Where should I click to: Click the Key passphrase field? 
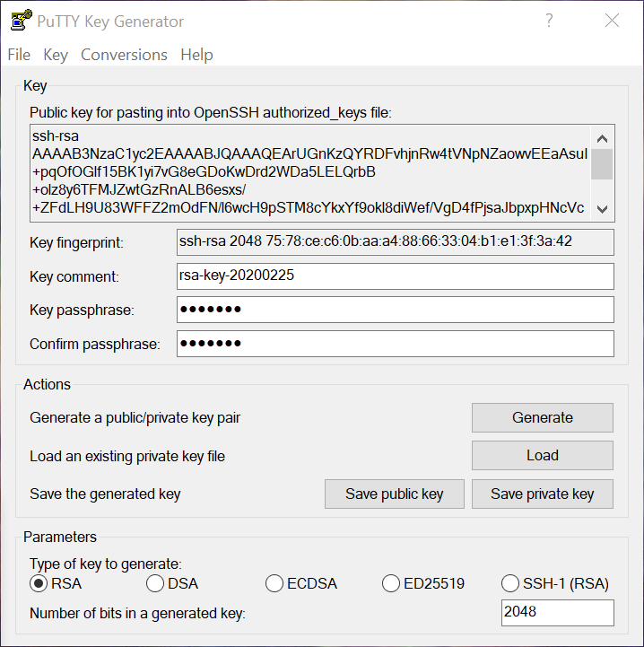[396, 310]
